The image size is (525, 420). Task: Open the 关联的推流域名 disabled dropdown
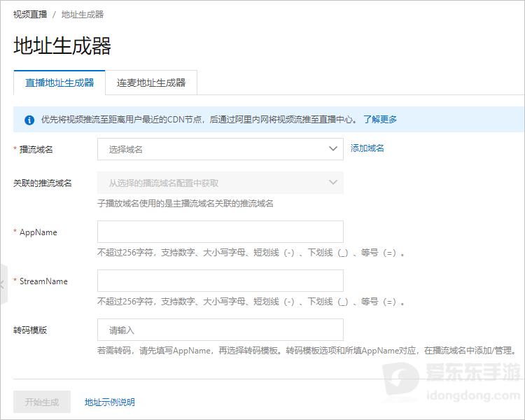point(220,183)
